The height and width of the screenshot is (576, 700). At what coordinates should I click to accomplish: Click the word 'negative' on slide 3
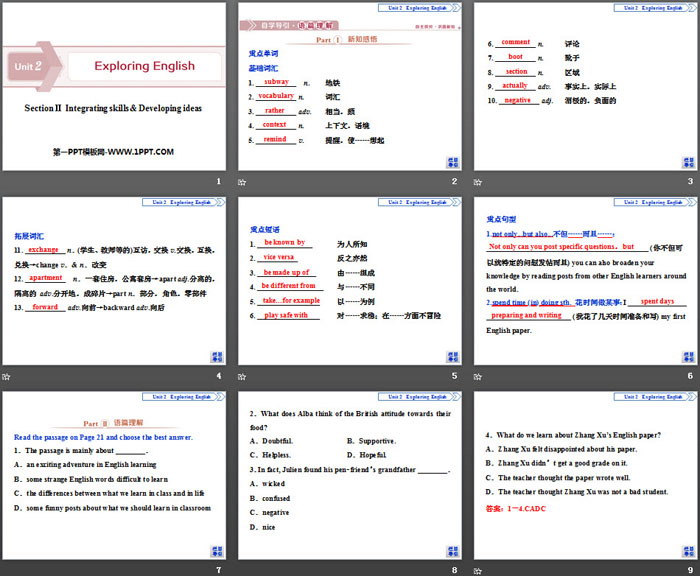coord(517,100)
